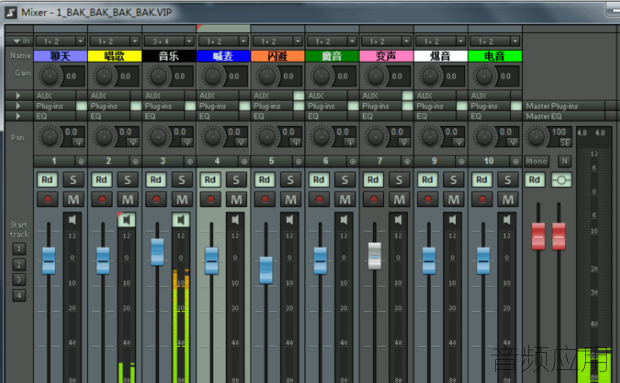The width and height of the screenshot is (620, 383).
Task: Click the channel 3 volume fader handle
Action: [x=157, y=252]
